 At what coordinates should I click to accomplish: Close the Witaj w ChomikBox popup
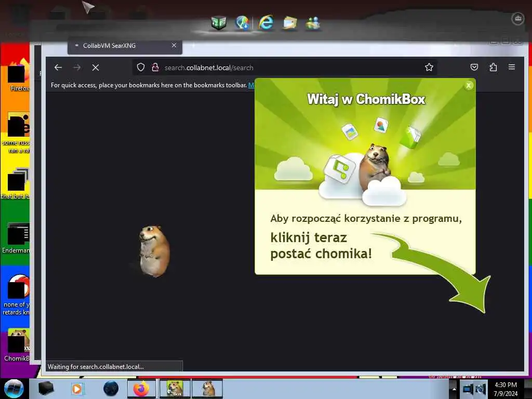(469, 85)
